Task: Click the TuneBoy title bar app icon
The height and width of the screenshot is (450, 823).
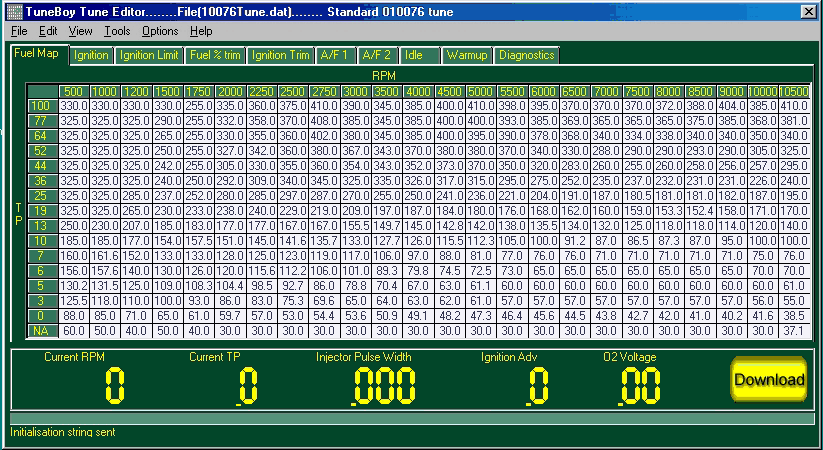Action: (14, 12)
